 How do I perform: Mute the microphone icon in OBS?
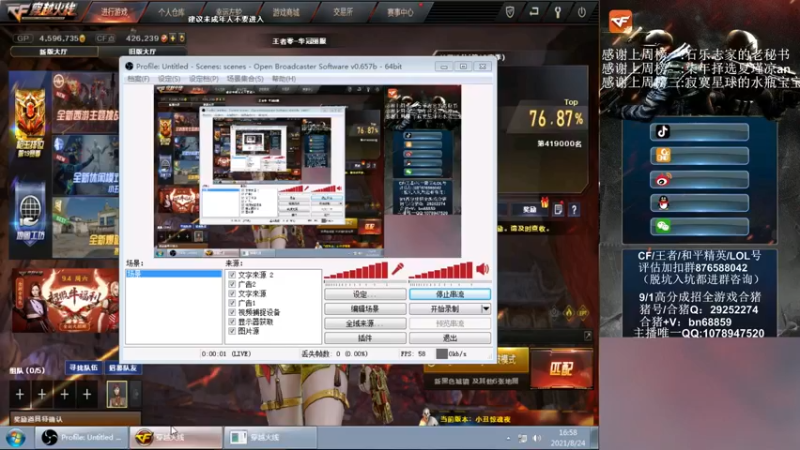pos(397,269)
